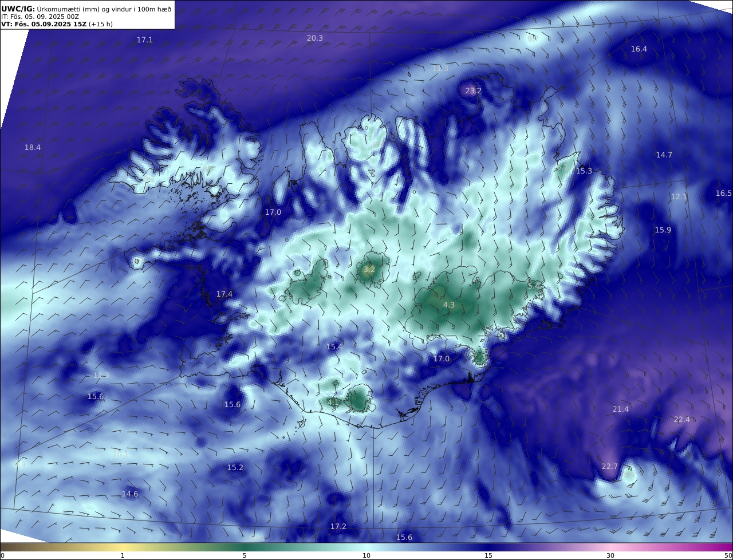
Task: Click the 0 tick on the colour scale
Action: point(2,555)
